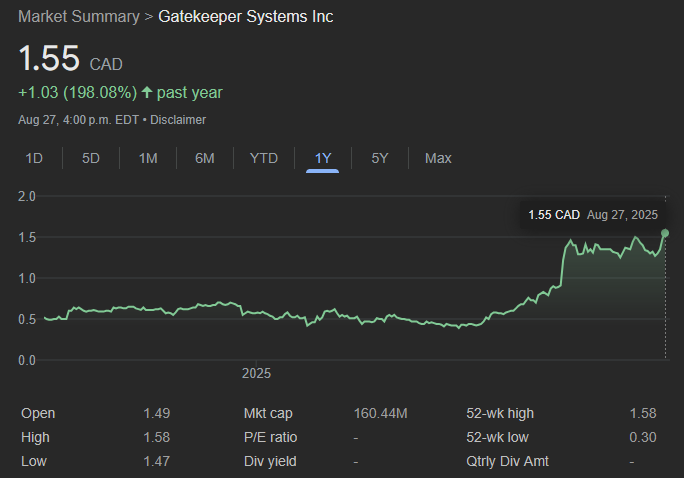
Task: Switch chart to 5Y range
Action: 380,158
